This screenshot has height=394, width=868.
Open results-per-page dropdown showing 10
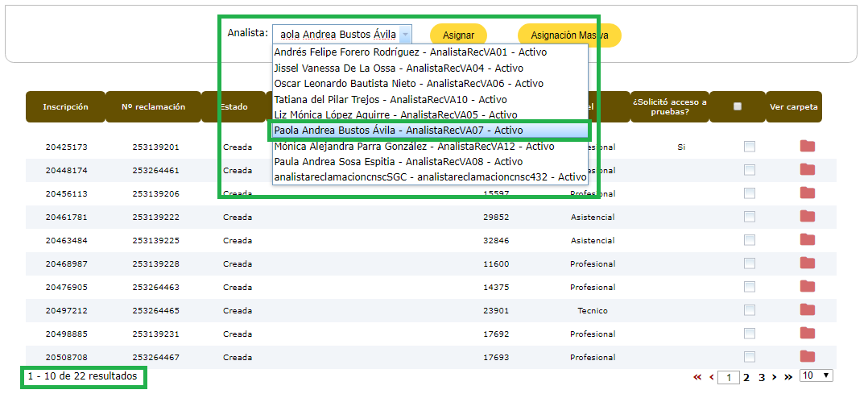coord(816,376)
